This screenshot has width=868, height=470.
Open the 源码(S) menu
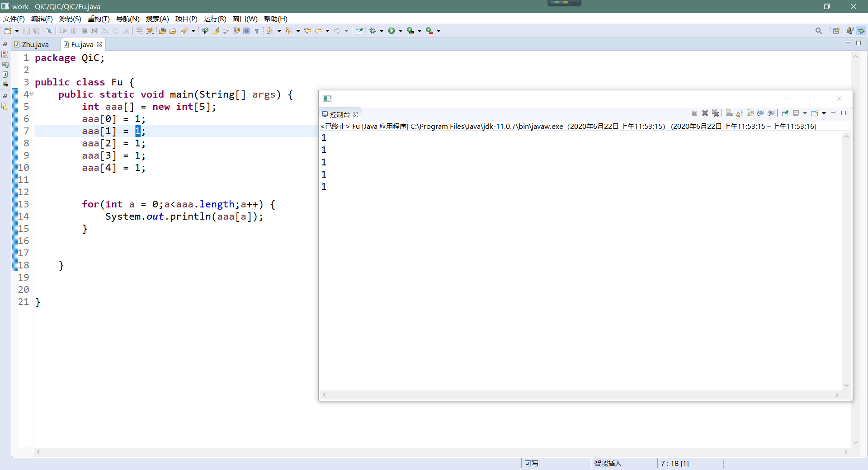coord(70,19)
